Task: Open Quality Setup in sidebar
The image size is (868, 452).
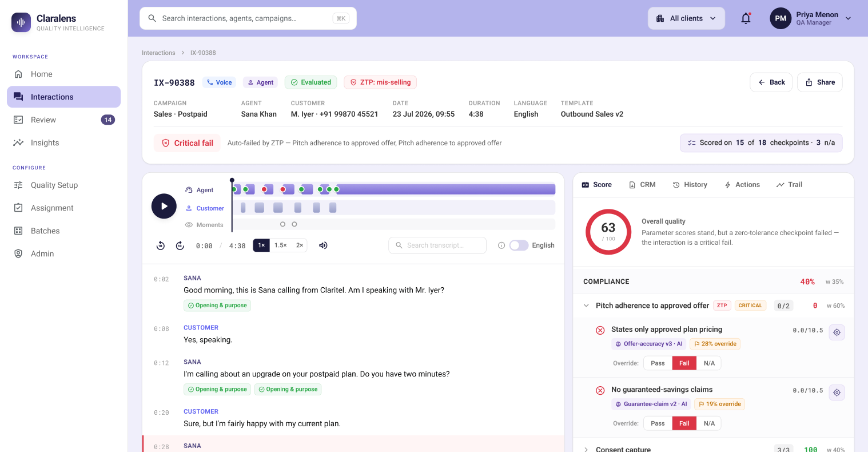Action: coord(63,185)
